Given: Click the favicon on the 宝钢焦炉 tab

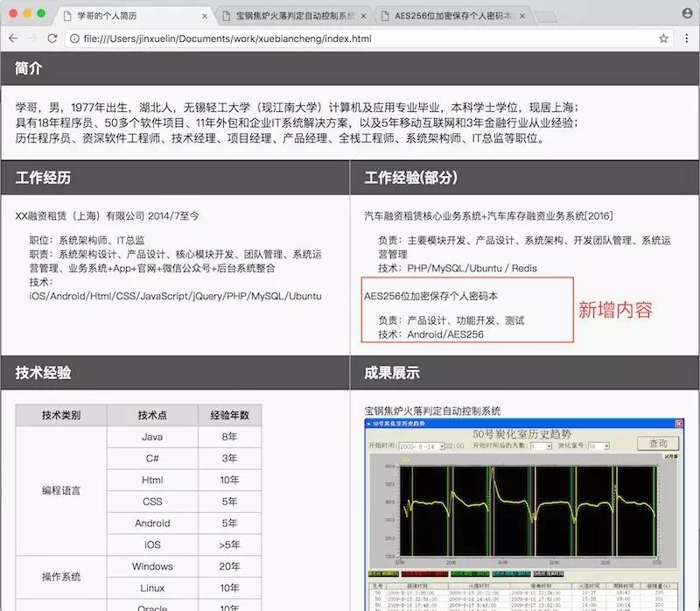Looking at the screenshot, I should coord(227,14).
